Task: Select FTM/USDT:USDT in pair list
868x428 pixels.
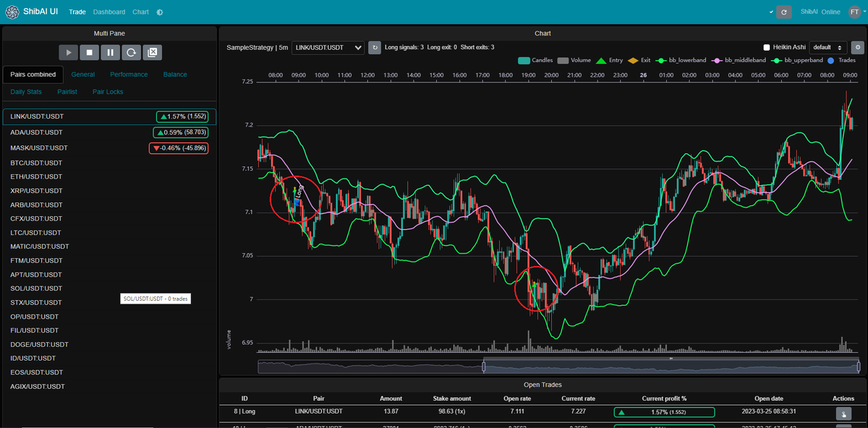Action: click(x=109, y=260)
